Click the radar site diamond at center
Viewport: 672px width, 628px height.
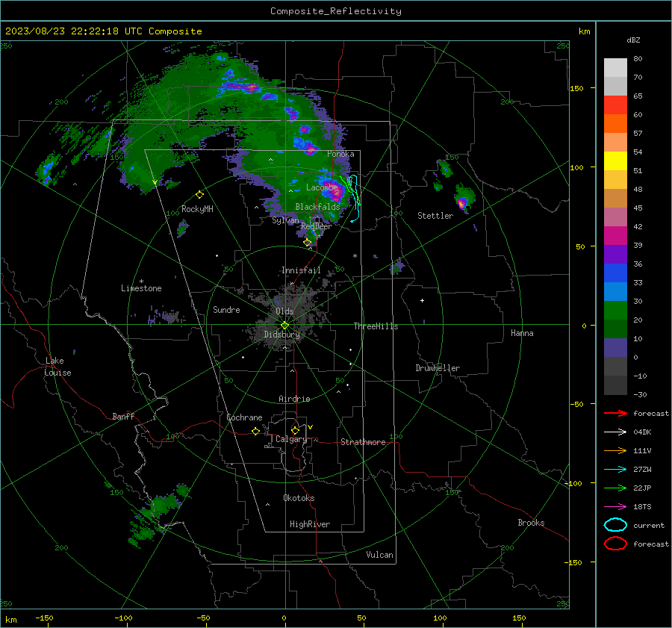285,326
